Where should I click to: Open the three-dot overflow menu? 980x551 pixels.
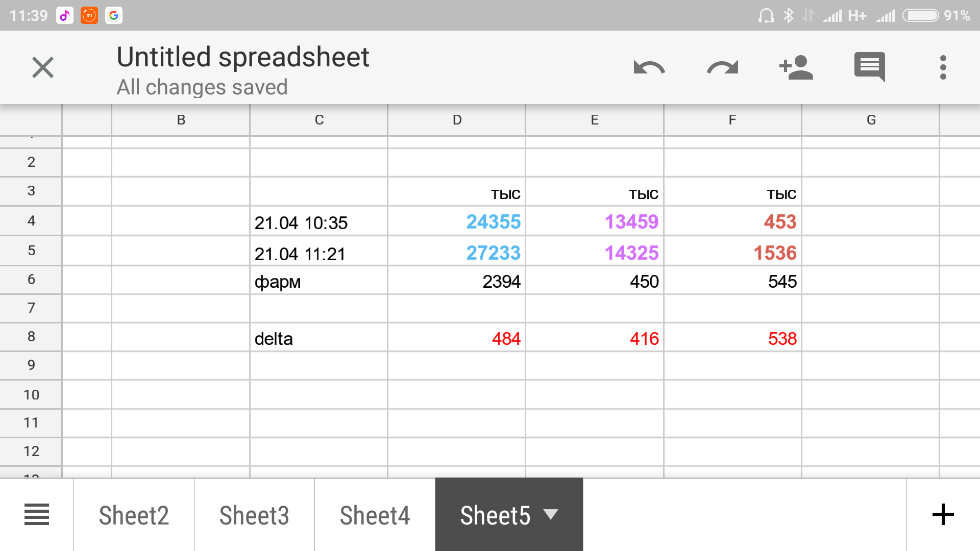tap(943, 67)
